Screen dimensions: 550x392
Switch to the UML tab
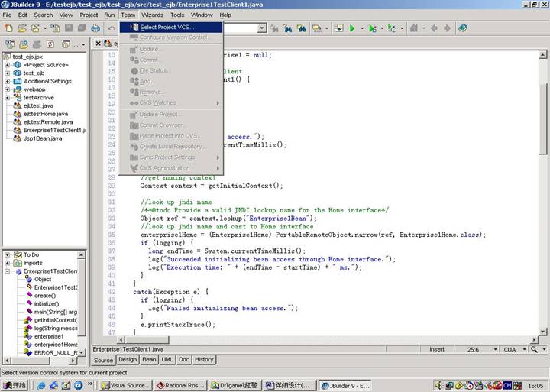(167, 360)
